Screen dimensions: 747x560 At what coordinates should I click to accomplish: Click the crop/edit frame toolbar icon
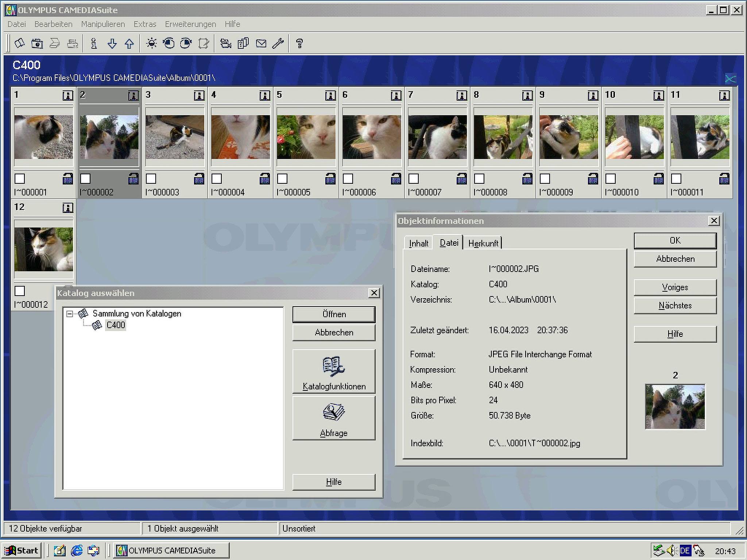tap(204, 43)
